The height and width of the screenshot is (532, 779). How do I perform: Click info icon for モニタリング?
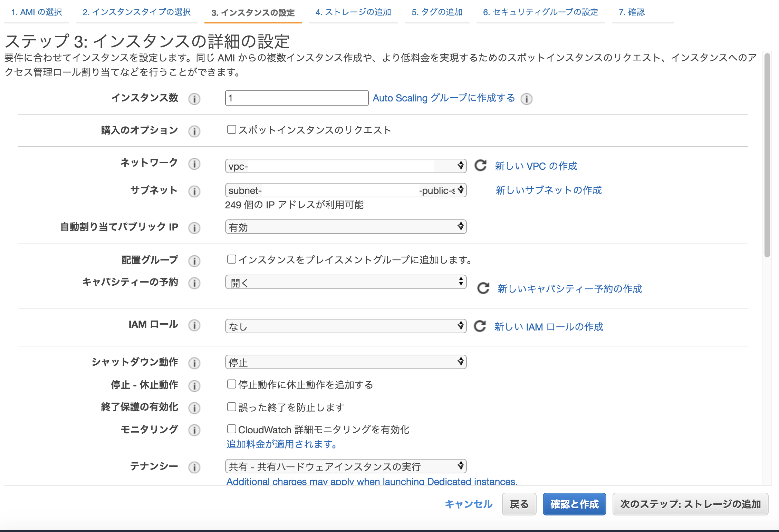click(194, 430)
